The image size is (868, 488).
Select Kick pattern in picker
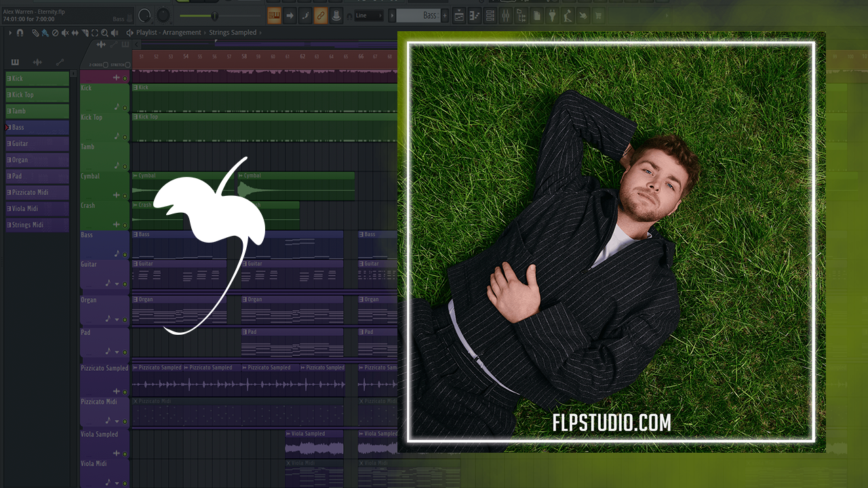click(x=37, y=79)
